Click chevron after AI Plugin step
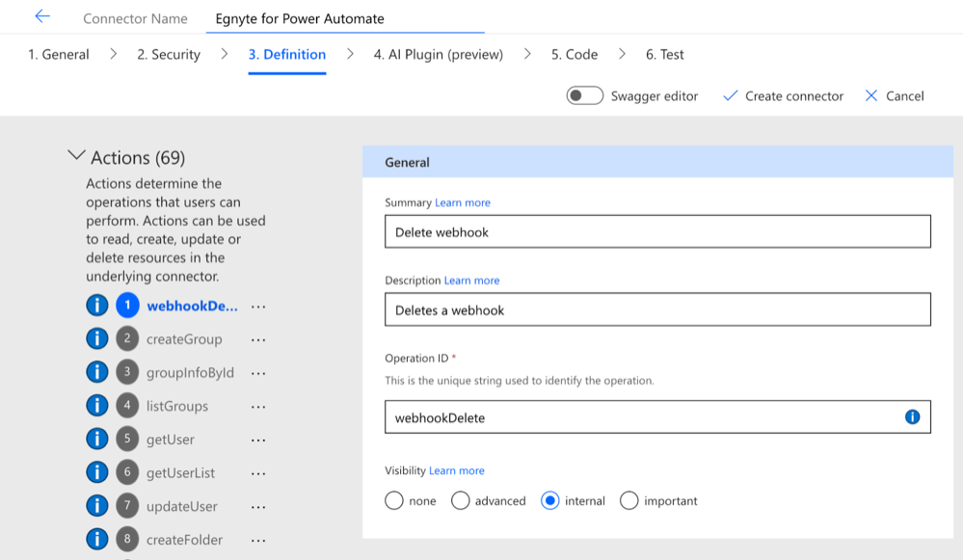The width and height of the screenshot is (963, 560). (x=527, y=54)
